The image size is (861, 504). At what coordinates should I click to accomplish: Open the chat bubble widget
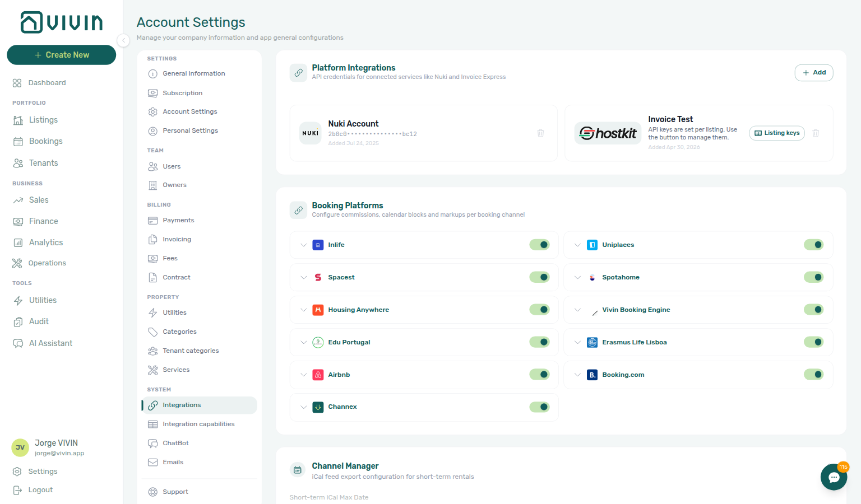(834, 477)
